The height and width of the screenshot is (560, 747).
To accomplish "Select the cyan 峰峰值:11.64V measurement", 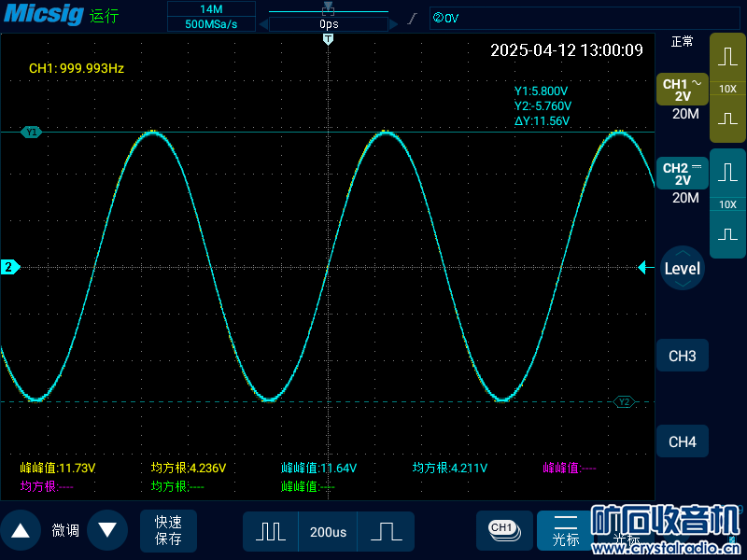I will coord(318,469).
